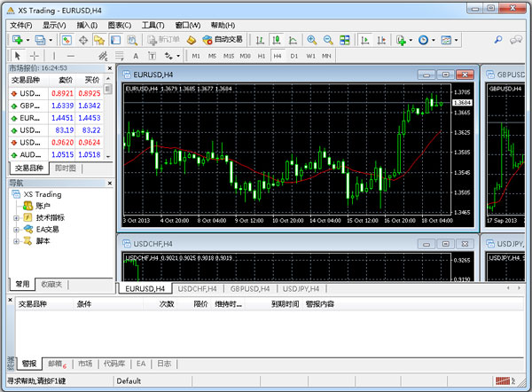
Task: Expand the EA交易 tree node
Action: click(17, 229)
